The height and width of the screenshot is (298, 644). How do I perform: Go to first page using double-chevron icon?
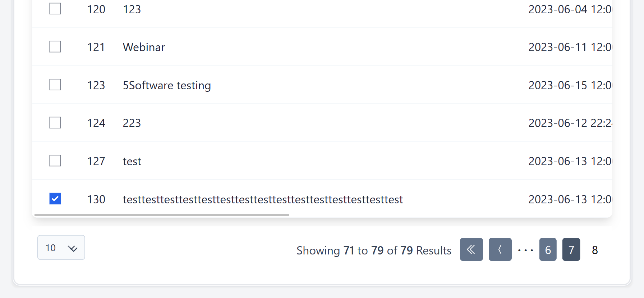(x=471, y=249)
